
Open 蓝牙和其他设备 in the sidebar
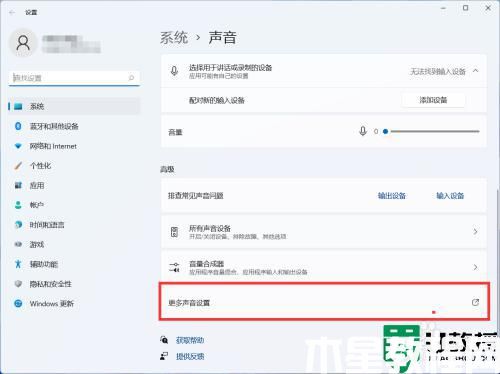(x=74, y=126)
